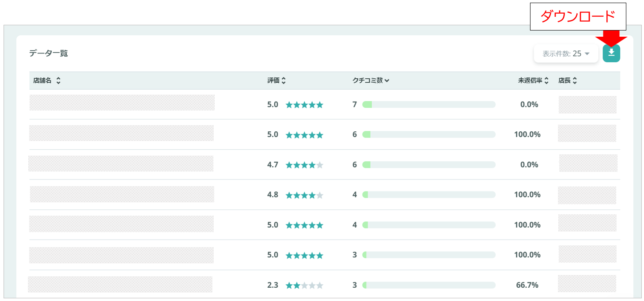The width and height of the screenshot is (644, 301).
Task: Click the review bar in the 2.3 rating row
Action: point(428,286)
